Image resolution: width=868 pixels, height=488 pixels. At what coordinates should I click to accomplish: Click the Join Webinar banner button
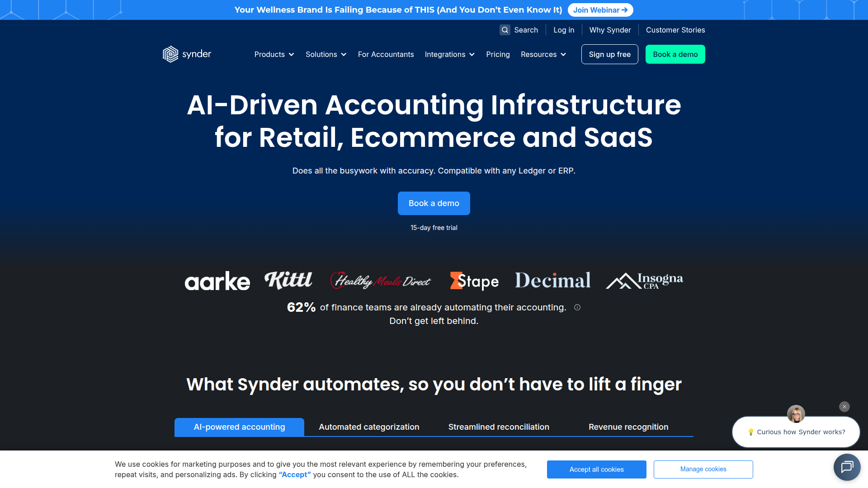(x=600, y=10)
